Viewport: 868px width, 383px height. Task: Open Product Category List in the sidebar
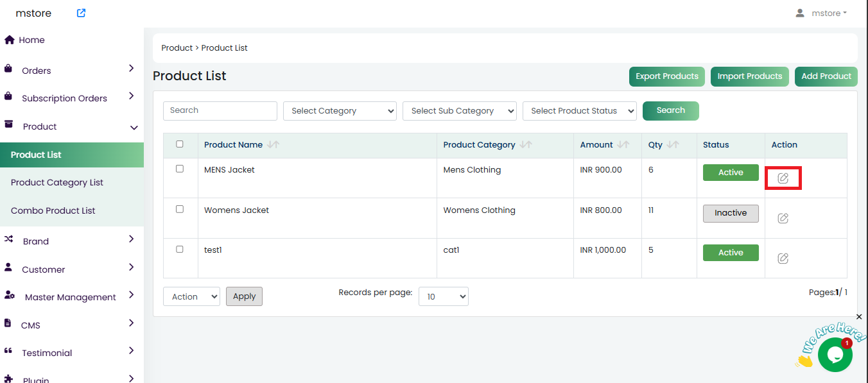tap(57, 183)
